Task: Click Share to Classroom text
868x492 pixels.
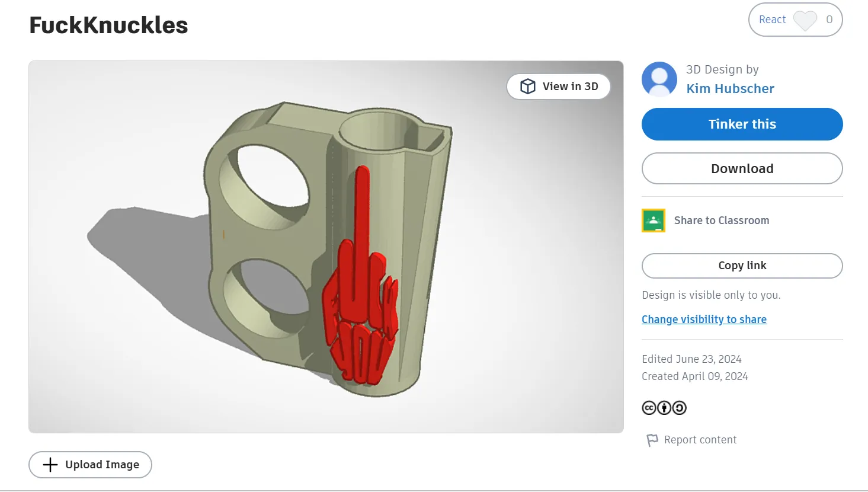Action: point(722,221)
